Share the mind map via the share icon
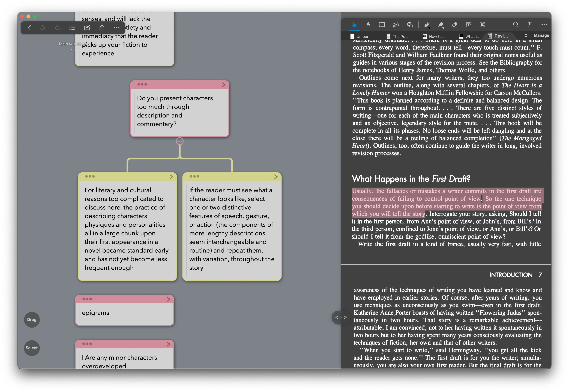The height and width of the screenshot is (392, 569). click(x=102, y=28)
